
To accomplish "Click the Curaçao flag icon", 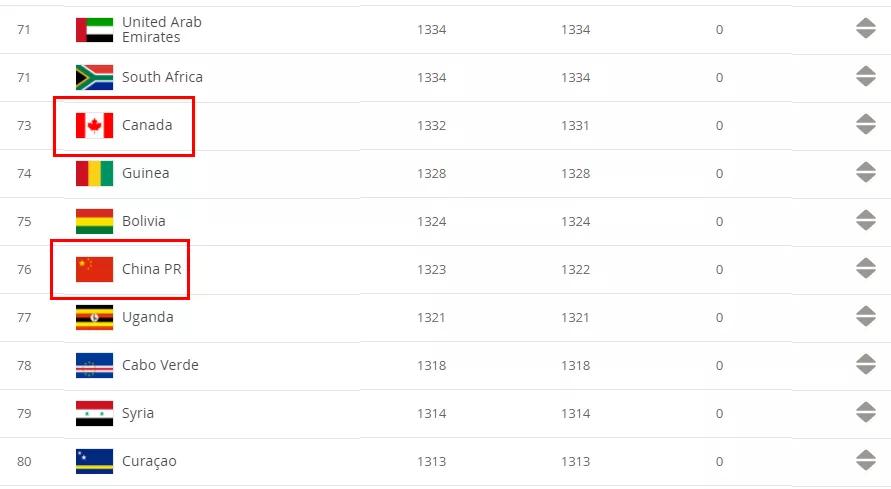I will coord(94,461).
